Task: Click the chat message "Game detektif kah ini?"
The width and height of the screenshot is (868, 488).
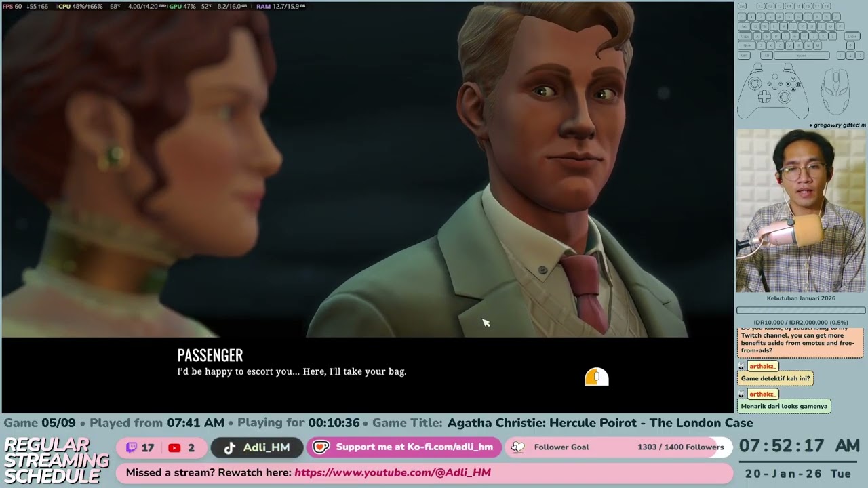Action: (775, 378)
